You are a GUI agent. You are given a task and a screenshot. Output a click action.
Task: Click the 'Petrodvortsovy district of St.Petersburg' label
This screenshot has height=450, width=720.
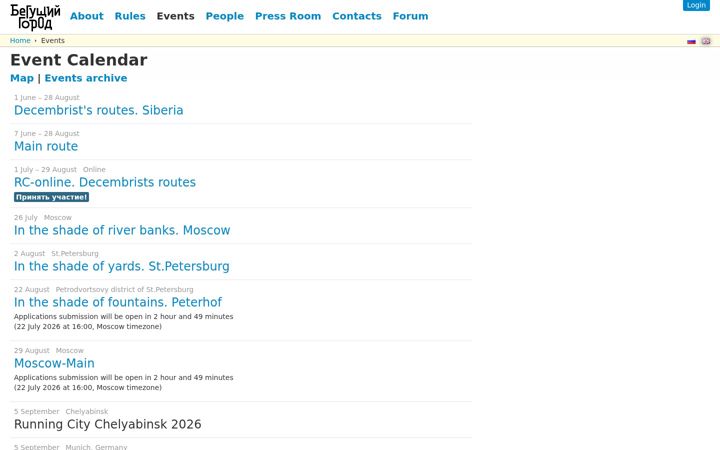[124, 289]
